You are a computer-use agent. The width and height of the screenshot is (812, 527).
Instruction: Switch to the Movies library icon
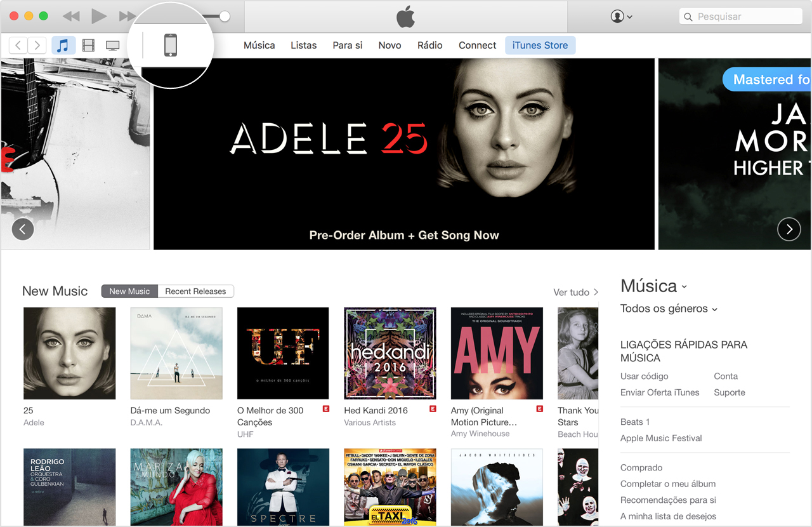(88, 45)
